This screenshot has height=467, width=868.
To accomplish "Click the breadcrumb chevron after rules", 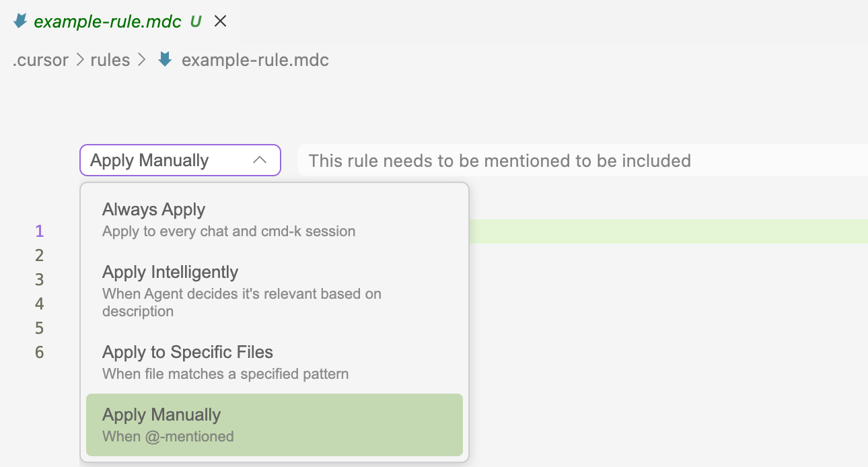I will click(142, 60).
